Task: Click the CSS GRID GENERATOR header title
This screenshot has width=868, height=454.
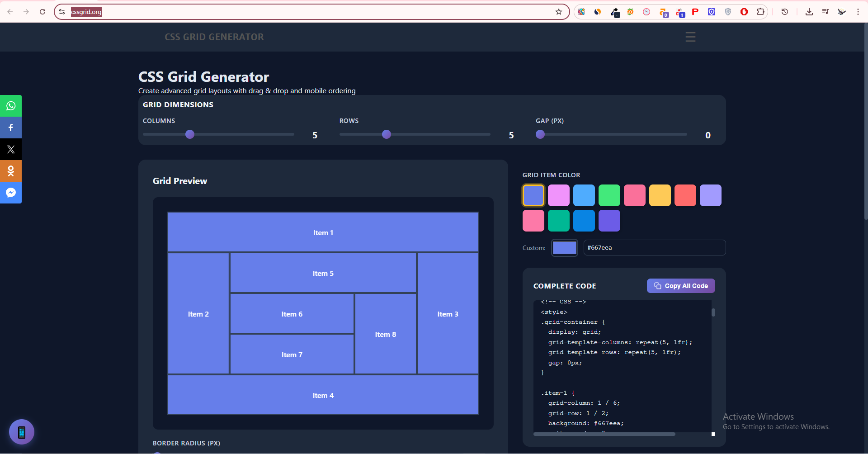Action: 214,37
